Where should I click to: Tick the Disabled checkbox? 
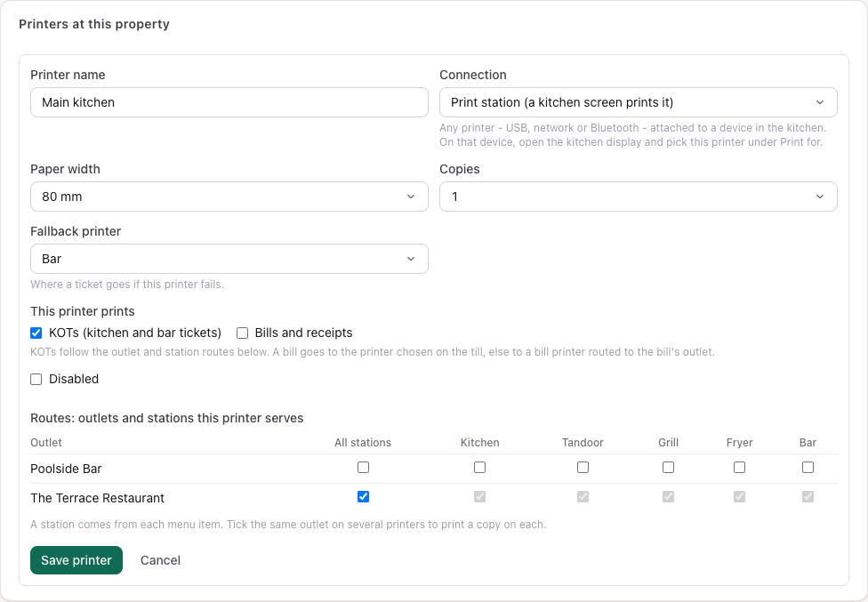[36, 379]
